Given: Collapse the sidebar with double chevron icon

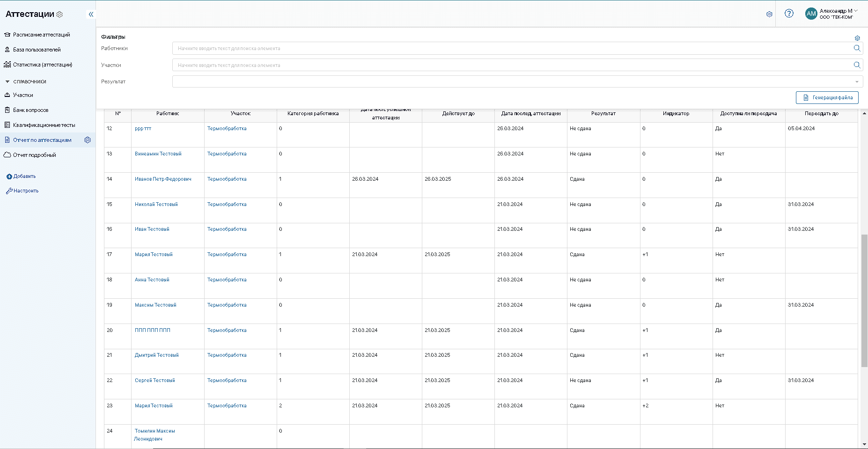Looking at the screenshot, I should pos(91,15).
